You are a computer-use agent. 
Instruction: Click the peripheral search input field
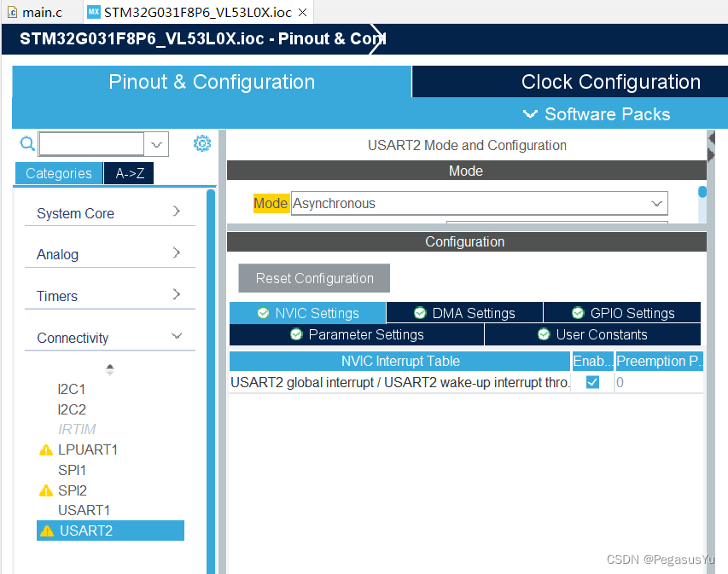point(91,144)
